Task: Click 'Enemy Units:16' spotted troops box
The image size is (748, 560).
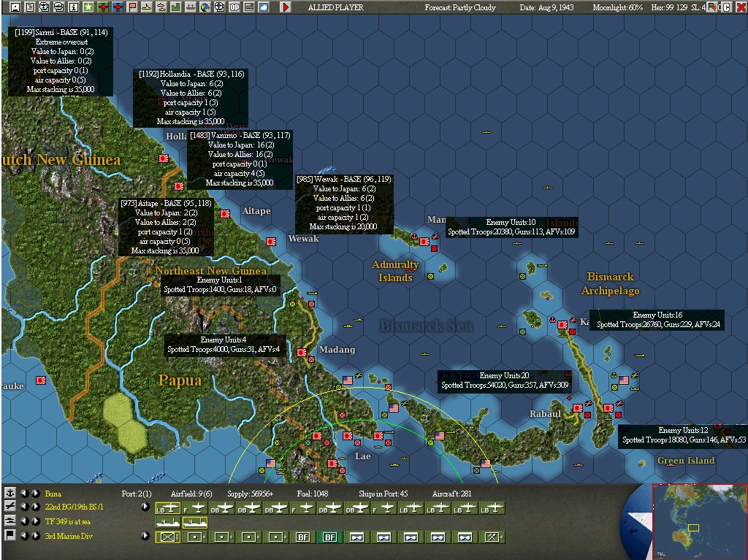Action: point(657,320)
